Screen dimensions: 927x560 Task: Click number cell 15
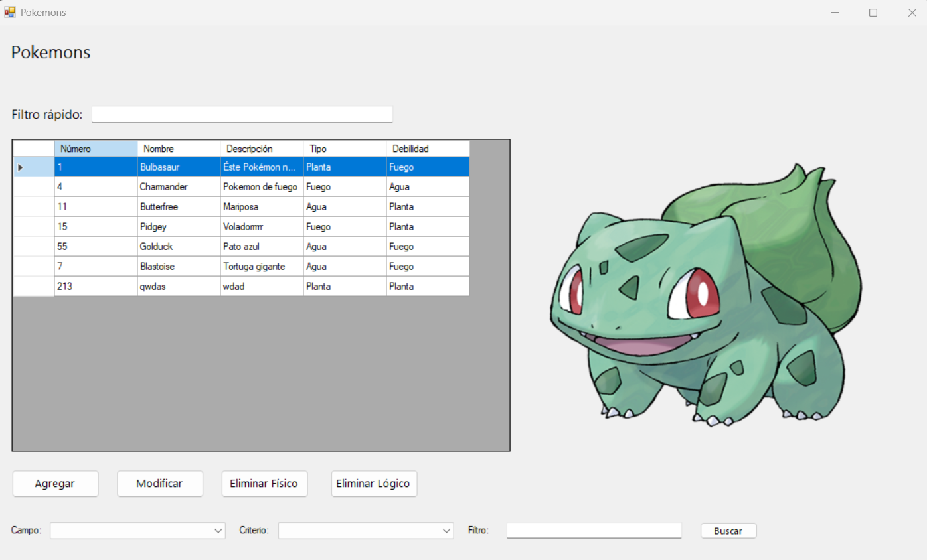pyautogui.click(x=96, y=227)
